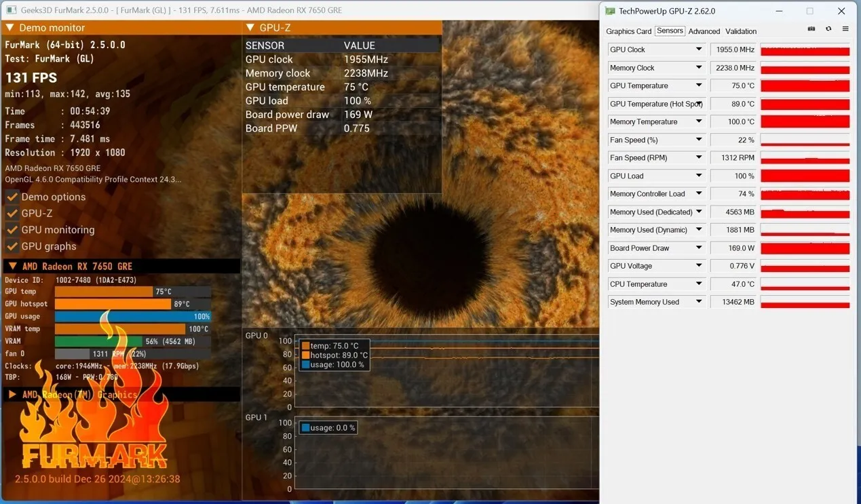Open the Memory Used (Dedicated) dropdown
Viewport: 861px width, 504px height.
(699, 212)
